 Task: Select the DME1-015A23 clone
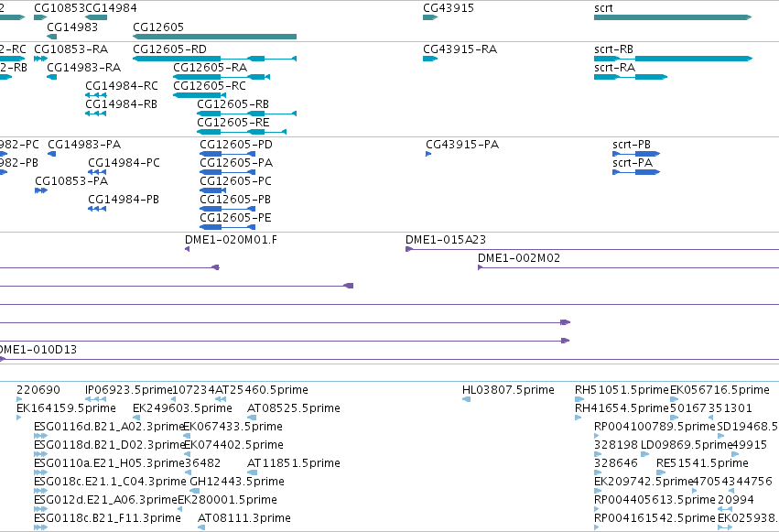pyautogui.click(x=592, y=249)
